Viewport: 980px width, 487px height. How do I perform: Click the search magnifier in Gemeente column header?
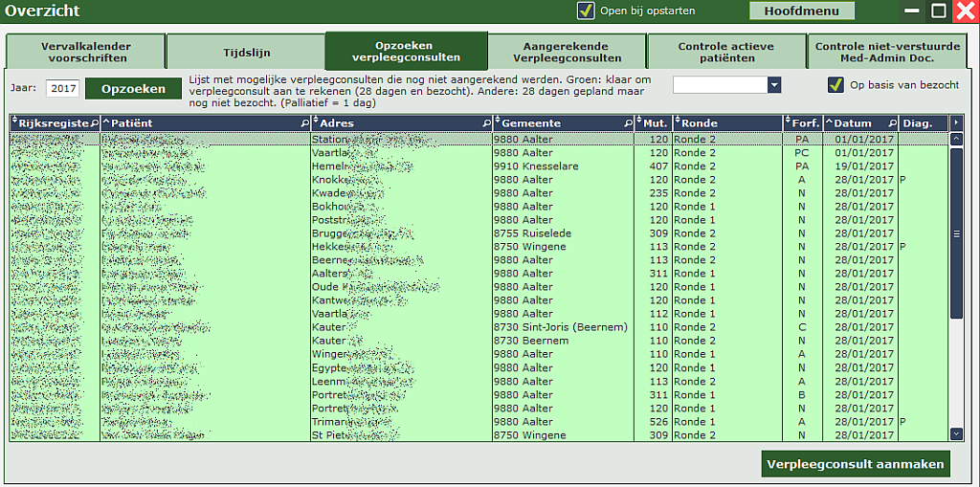pyautogui.click(x=628, y=123)
